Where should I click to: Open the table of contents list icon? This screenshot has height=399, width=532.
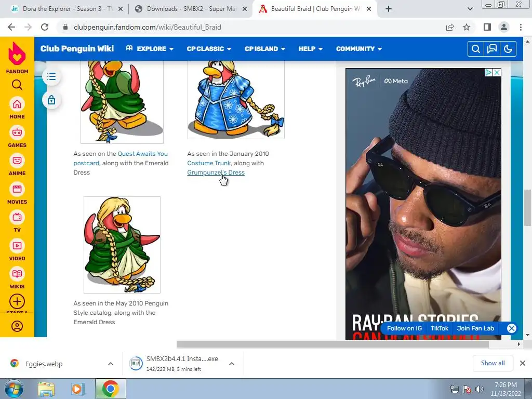click(x=51, y=77)
